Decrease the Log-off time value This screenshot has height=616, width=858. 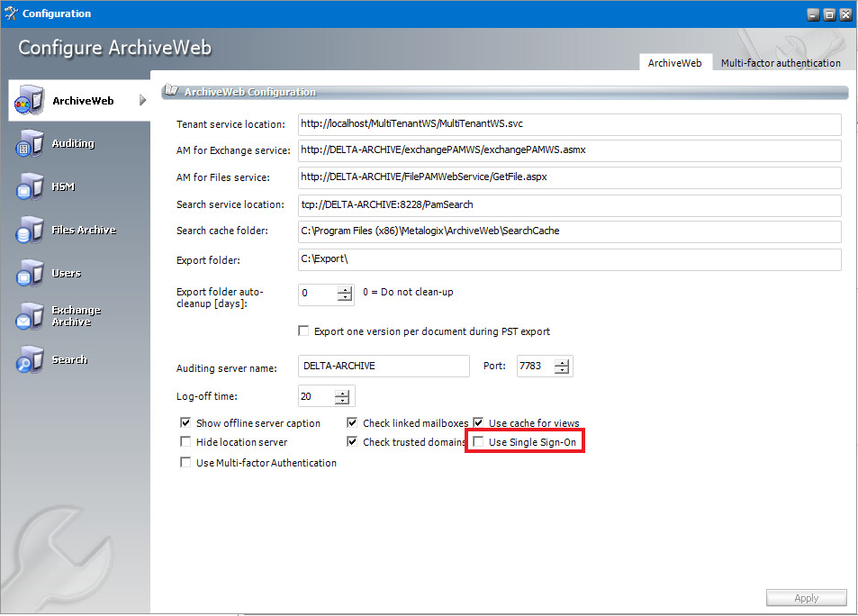[x=342, y=401]
